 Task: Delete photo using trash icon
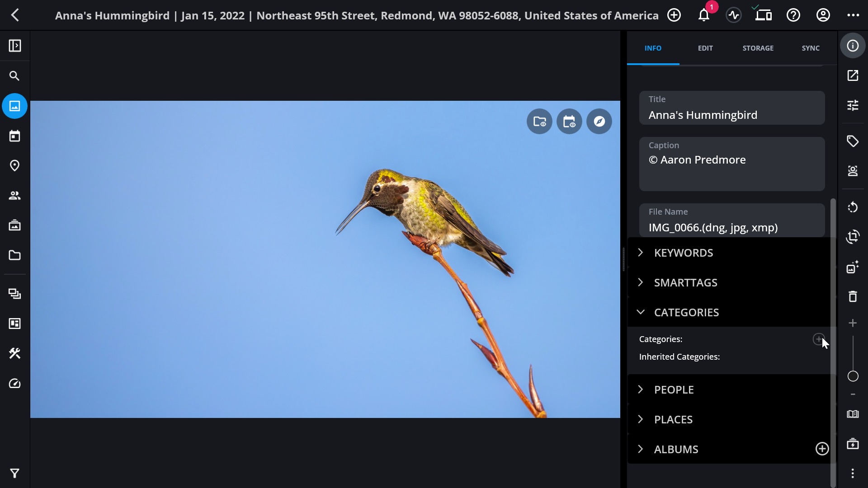click(x=853, y=296)
